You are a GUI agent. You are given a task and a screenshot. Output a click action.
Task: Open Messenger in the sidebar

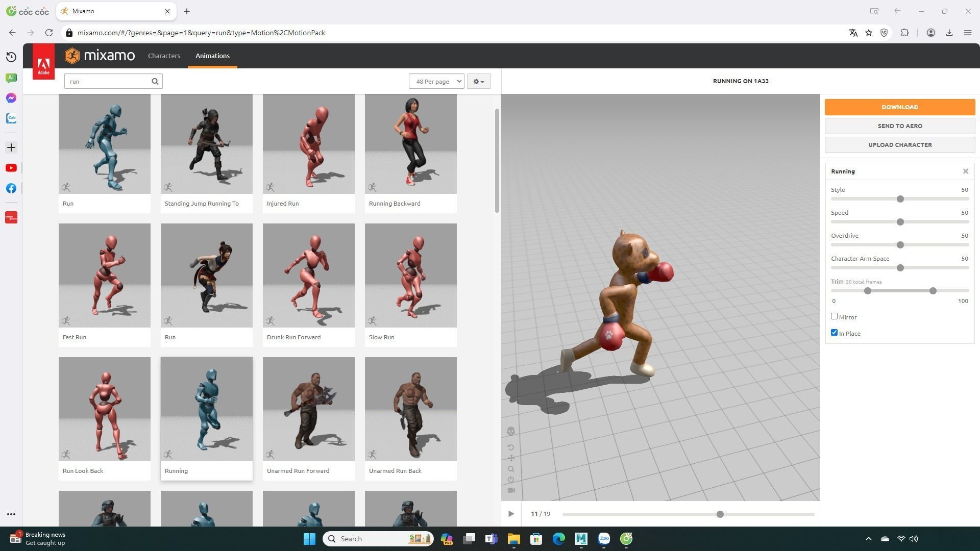11,98
